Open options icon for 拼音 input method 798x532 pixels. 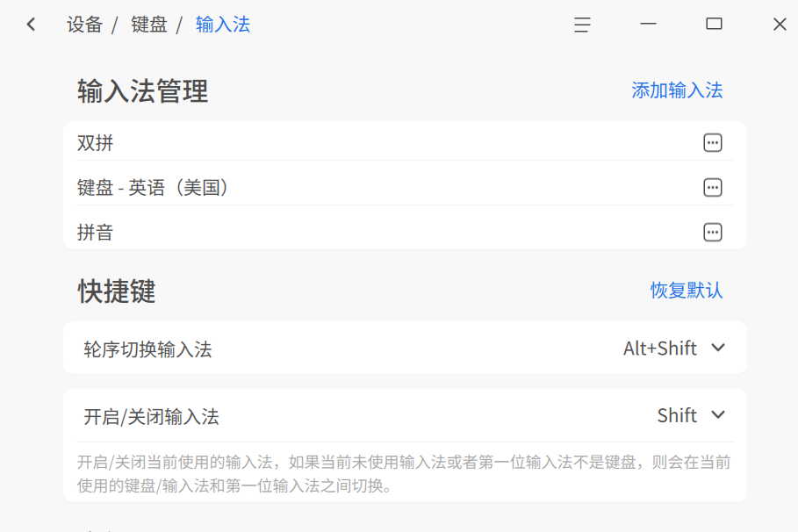pos(713,232)
